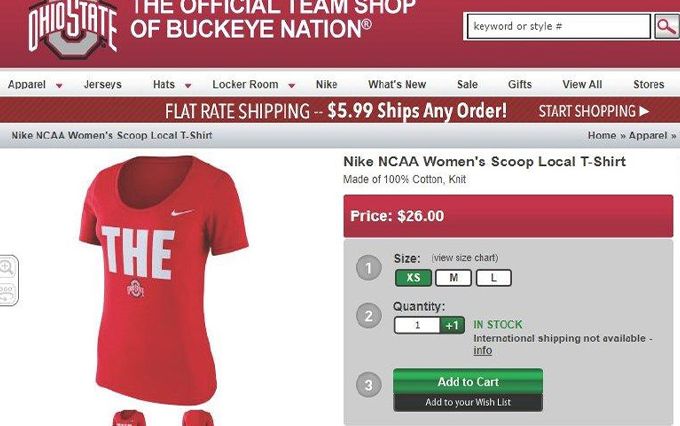
Task: Open the 360 degree view icon
Action: click(x=7, y=293)
